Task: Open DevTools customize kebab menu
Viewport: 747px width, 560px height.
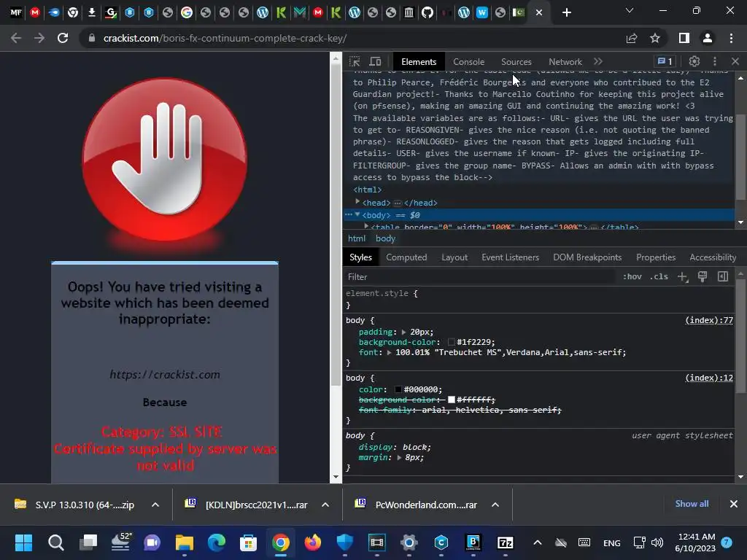Action: tap(715, 61)
